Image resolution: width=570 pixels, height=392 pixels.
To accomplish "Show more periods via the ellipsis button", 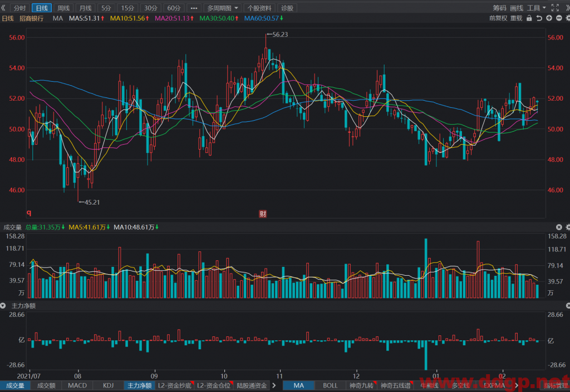I will (194, 8).
